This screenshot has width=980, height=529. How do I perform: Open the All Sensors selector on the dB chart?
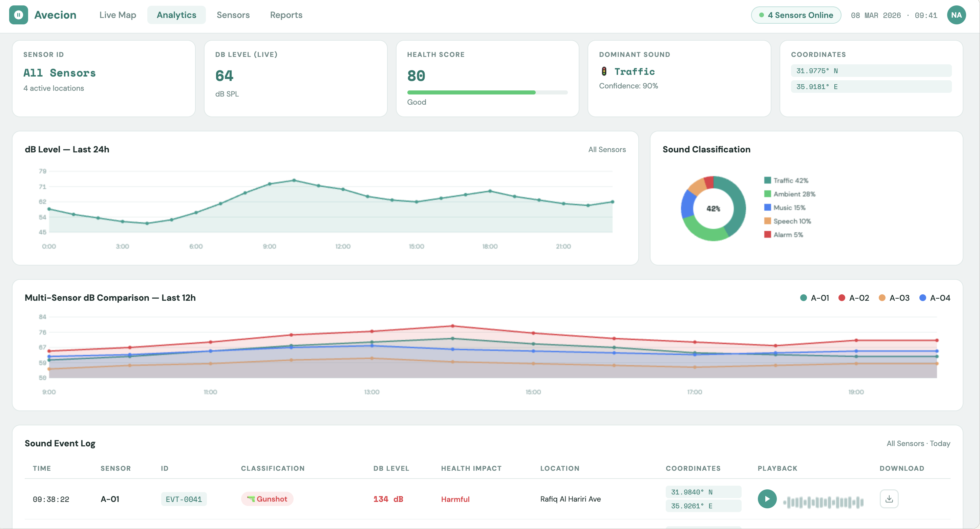pyautogui.click(x=607, y=149)
